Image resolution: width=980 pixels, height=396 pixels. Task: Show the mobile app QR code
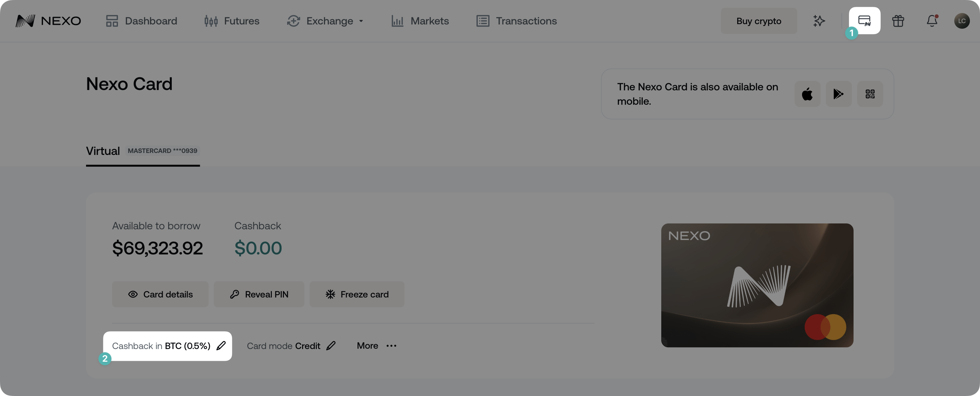(x=870, y=94)
